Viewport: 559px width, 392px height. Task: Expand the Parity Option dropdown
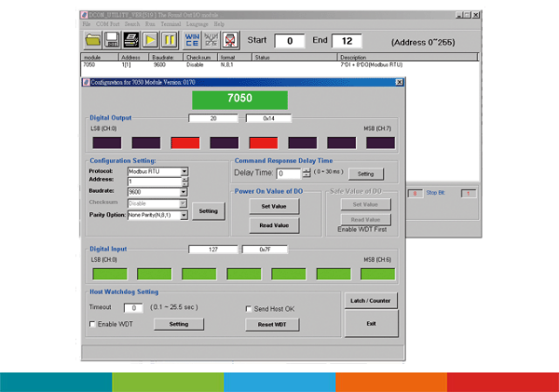point(184,214)
